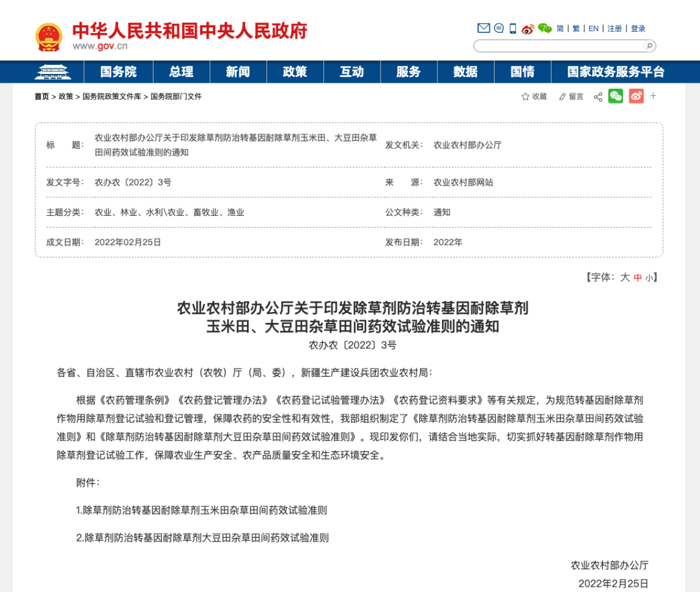Screen dimensions: 700x592
Task: Open the 总理 menu
Action: pos(181,72)
